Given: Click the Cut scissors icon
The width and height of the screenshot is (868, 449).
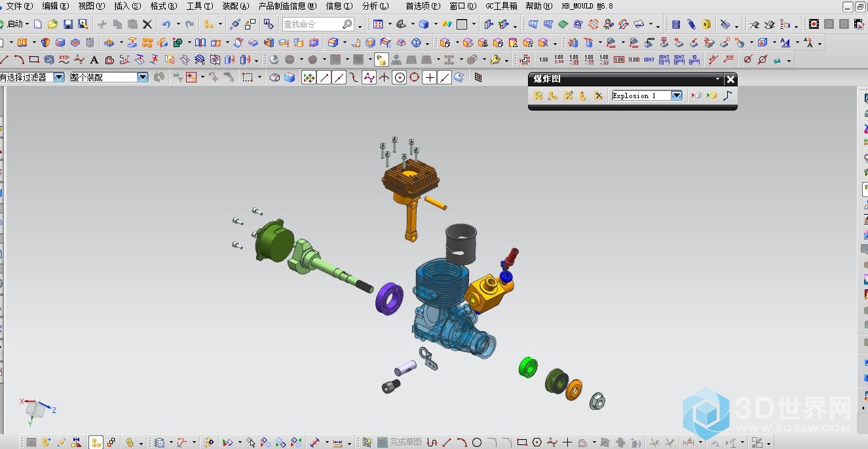Looking at the screenshot, I should pyautogui.click(x=102, y=24).
